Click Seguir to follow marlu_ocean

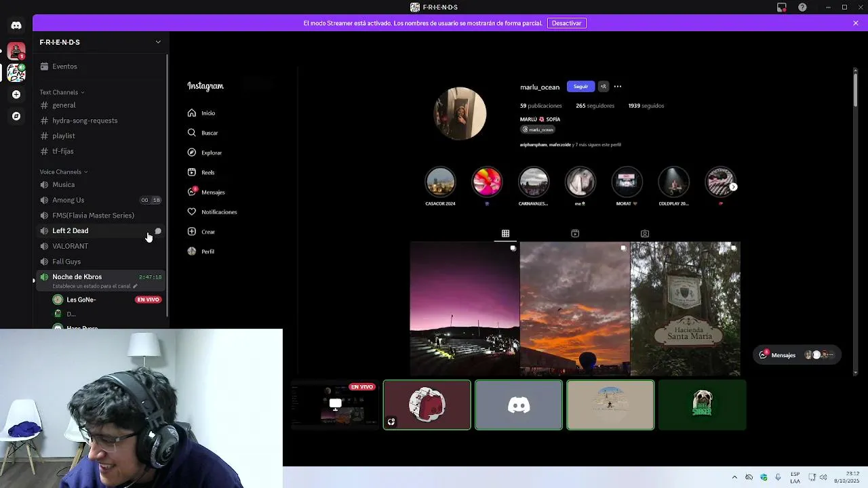click(x=580, y=87)
